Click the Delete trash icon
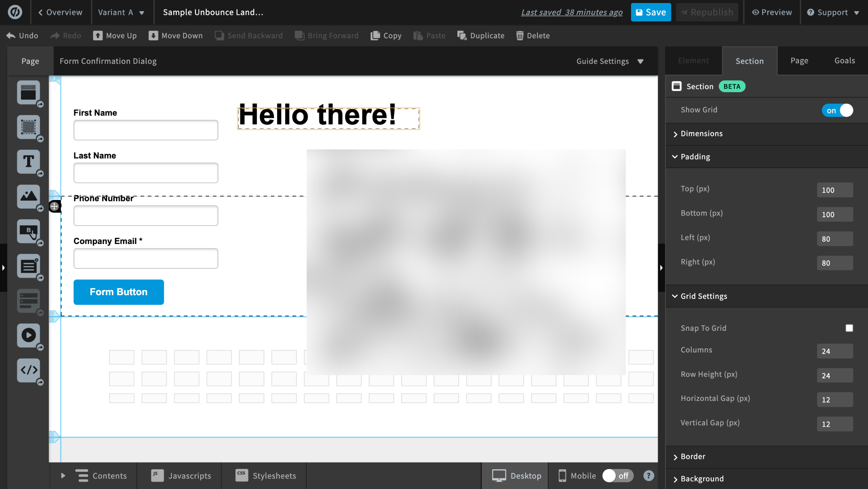The width and height of the screenshot is (868, 489). pos(520,36)
